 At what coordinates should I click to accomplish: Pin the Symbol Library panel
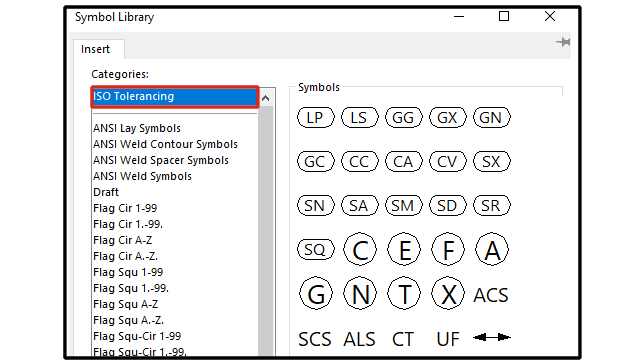click(x=563, y=42)
